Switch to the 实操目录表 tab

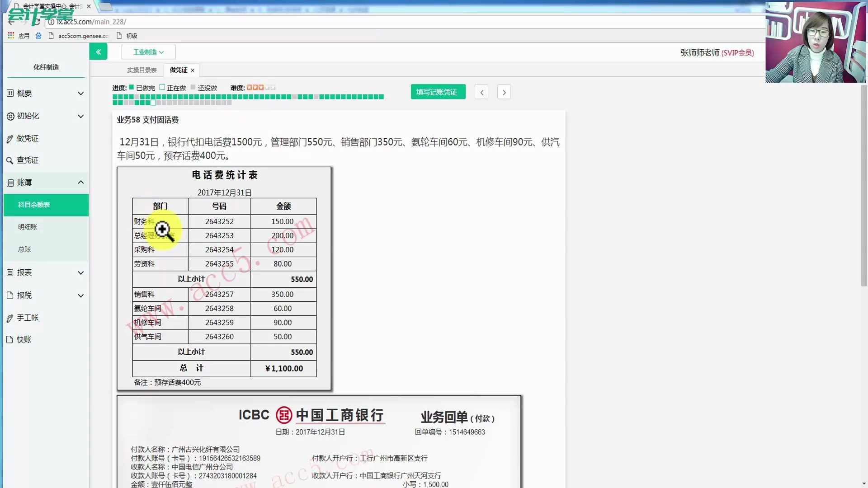point(142,70)
